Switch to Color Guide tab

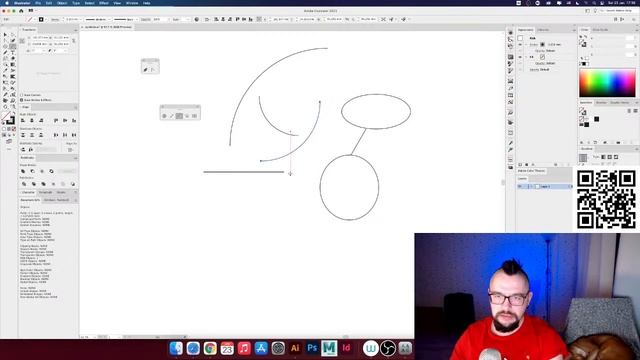(600, 30)
